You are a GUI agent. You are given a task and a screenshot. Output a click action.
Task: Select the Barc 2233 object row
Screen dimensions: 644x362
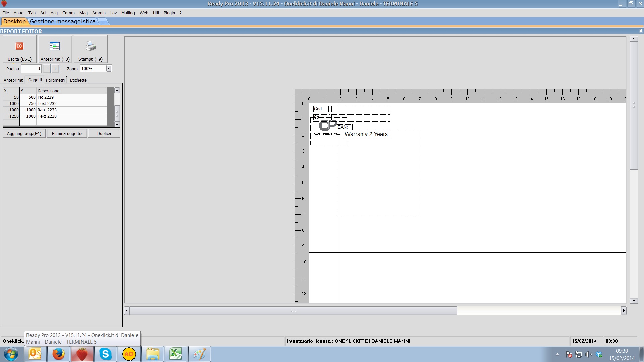coord(47,110)
